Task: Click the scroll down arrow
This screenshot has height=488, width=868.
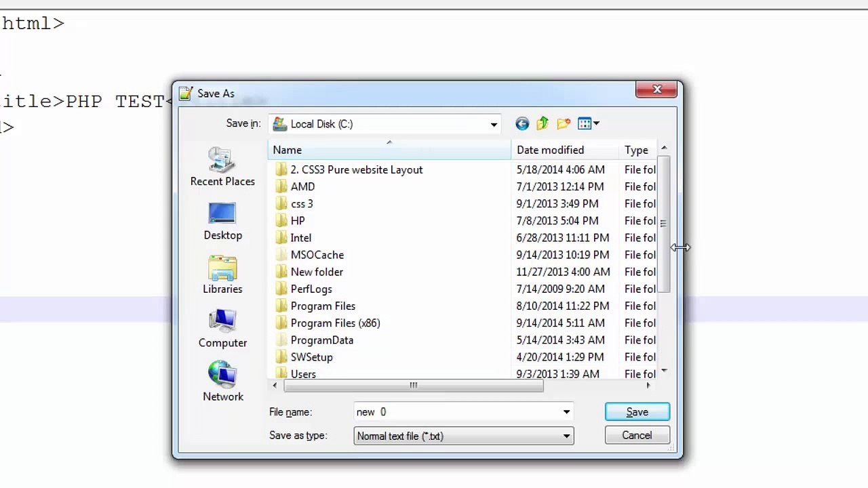Action: 664,371
